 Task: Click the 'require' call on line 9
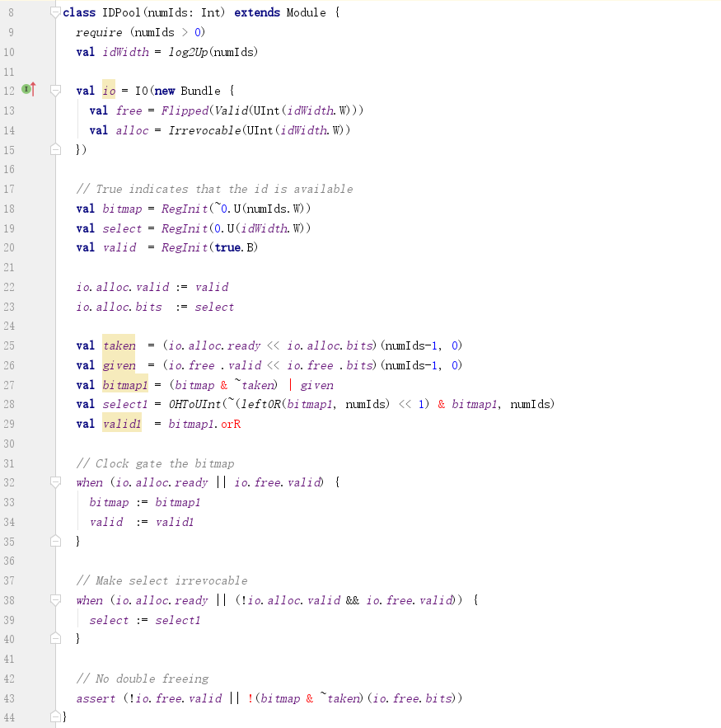click(99, 32)
